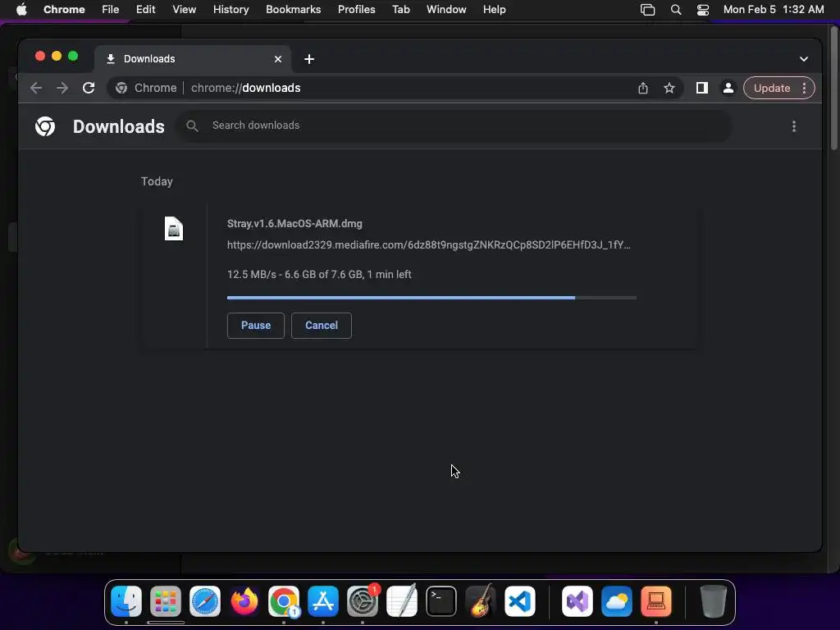Open the Tab menu

pyautogui.click(x=401, y=10)
